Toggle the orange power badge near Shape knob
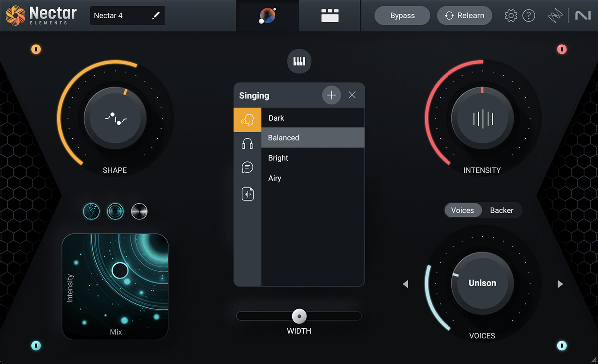The image size is (598, 364). 36,49
